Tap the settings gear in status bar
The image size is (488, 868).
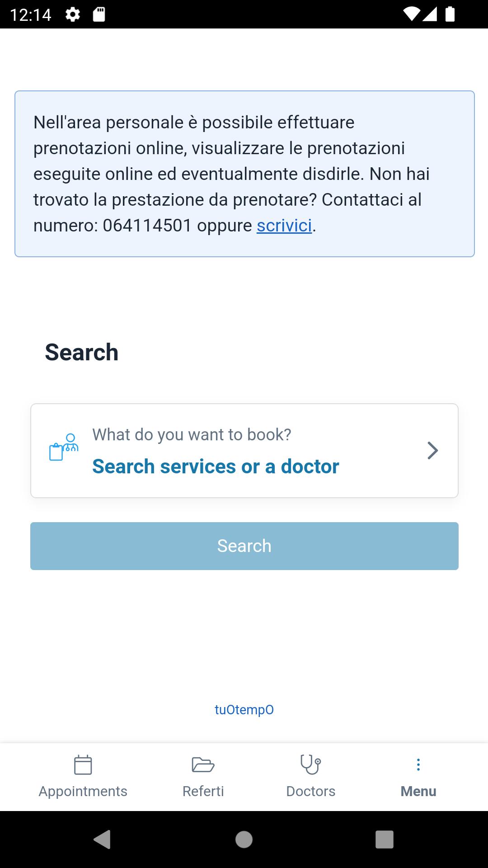coord(73,14)
